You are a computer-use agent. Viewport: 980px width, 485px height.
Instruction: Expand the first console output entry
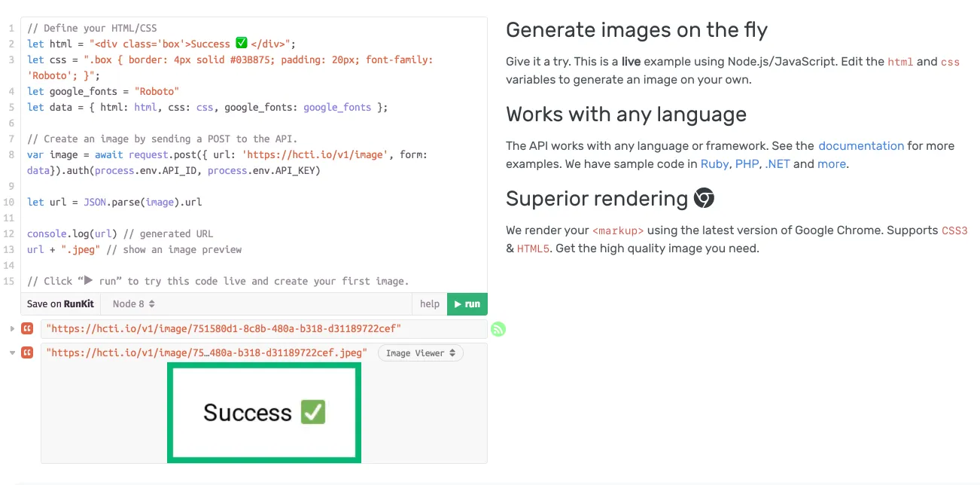(12, 328)
